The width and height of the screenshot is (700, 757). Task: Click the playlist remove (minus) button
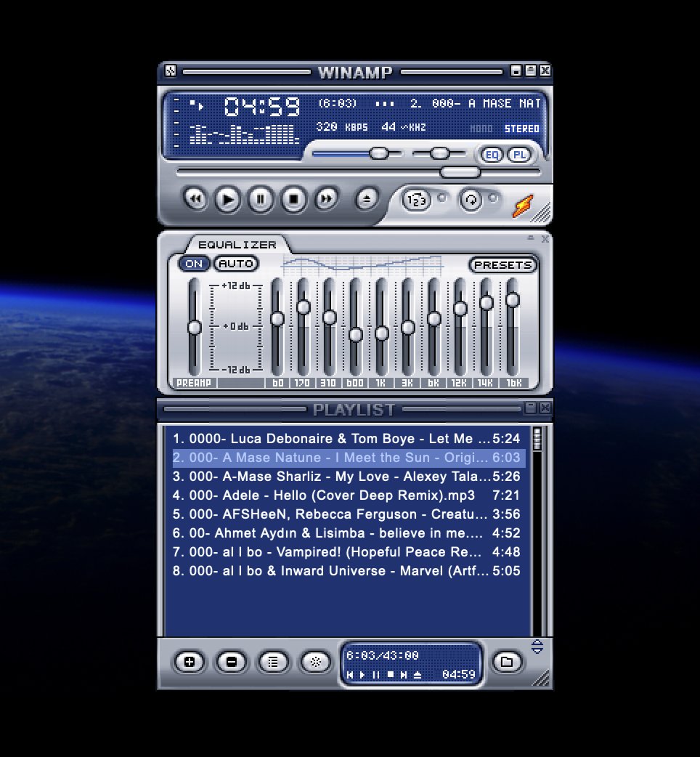(x=231, y=662)
